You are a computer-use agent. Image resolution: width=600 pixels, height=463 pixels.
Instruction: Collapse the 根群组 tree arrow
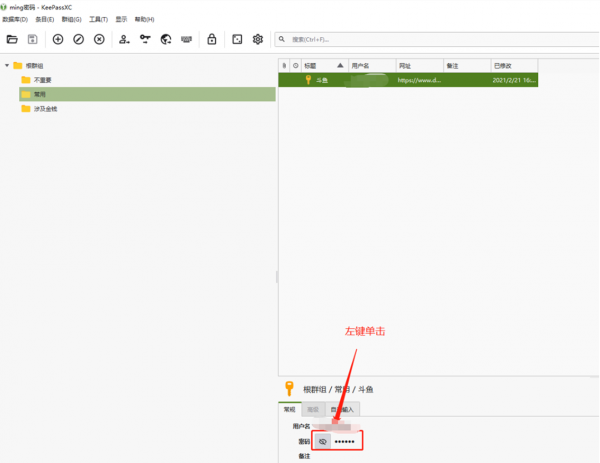[7, 66]
